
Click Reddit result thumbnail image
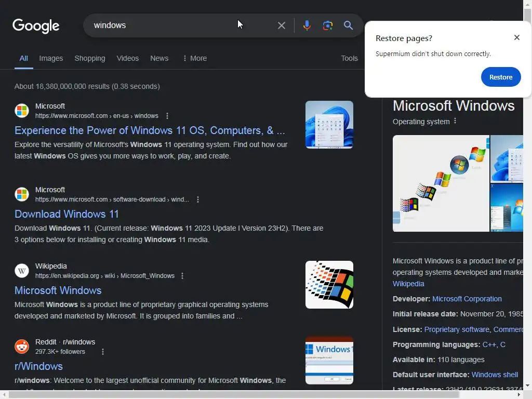[329, 361]
